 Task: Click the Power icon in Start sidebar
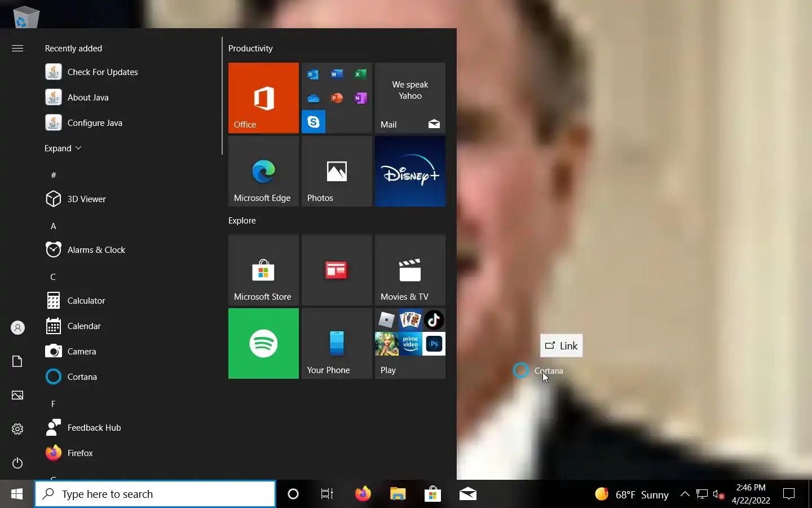click(17, 463)
